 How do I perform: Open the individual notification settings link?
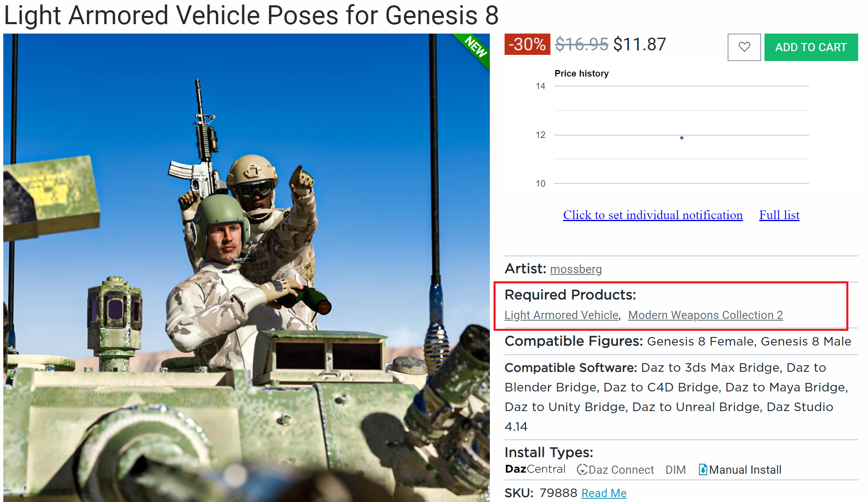[x=652, y=215]
